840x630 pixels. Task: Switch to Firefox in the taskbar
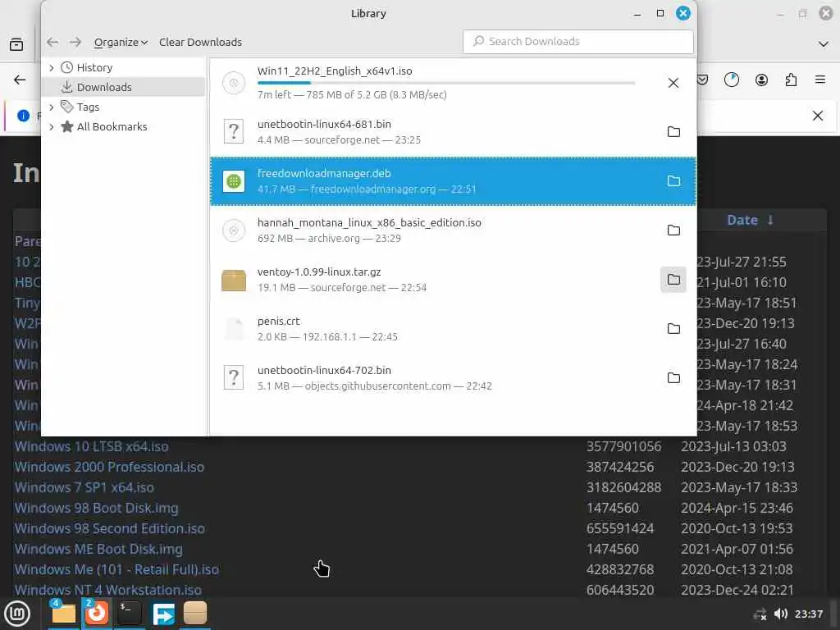click(97, 614)
